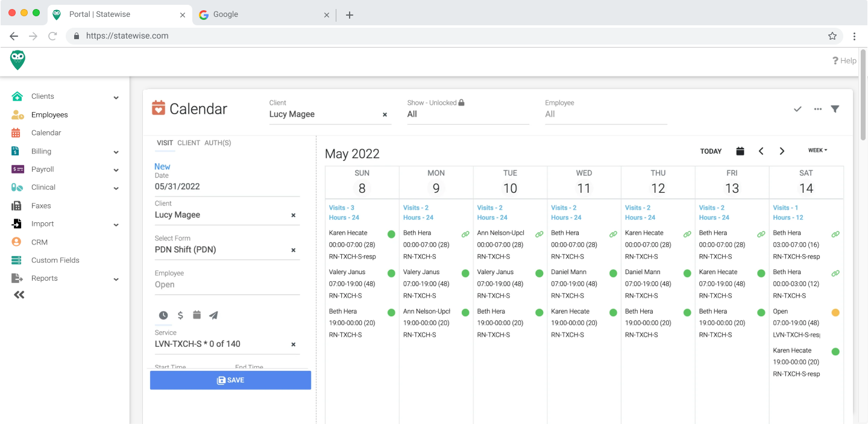This screenshot has height=424, width=868.
Task: Clear the PDN Shift form selection
Action: (294, 250)
